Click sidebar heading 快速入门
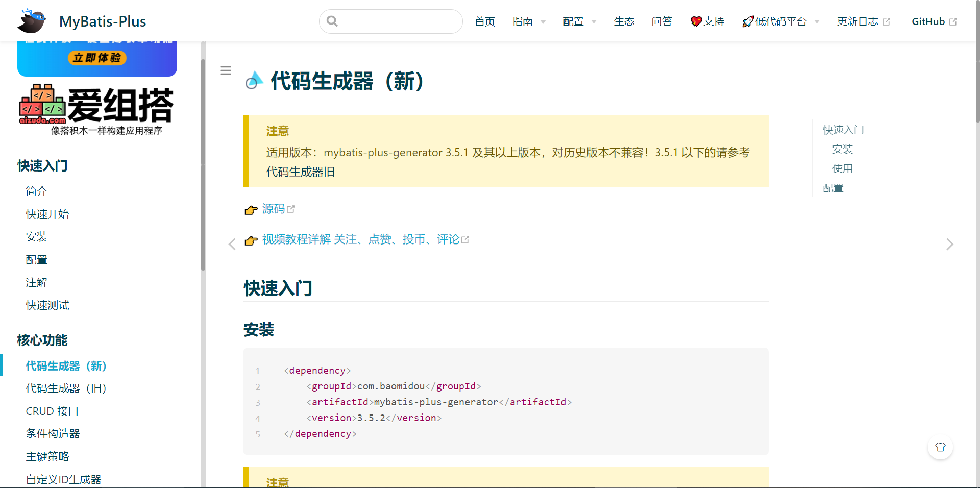 click(42, 166)
